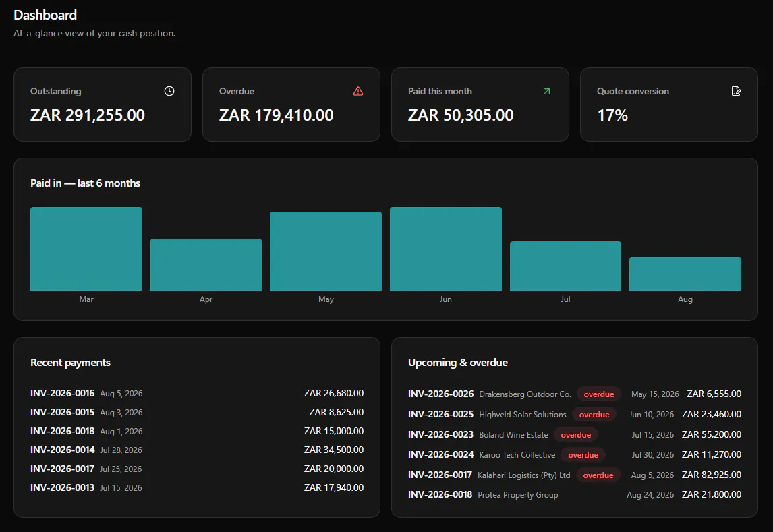Open INV-2026-0026 in Upcoming & overdue
773x532 pixels.
click(440, 394)
